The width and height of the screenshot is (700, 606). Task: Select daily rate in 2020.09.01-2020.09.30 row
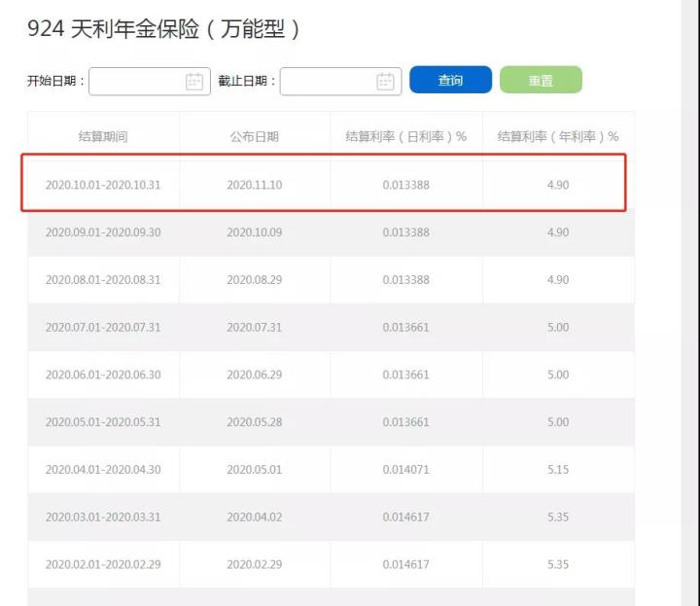pyautogui.click(x=405, y=232)
